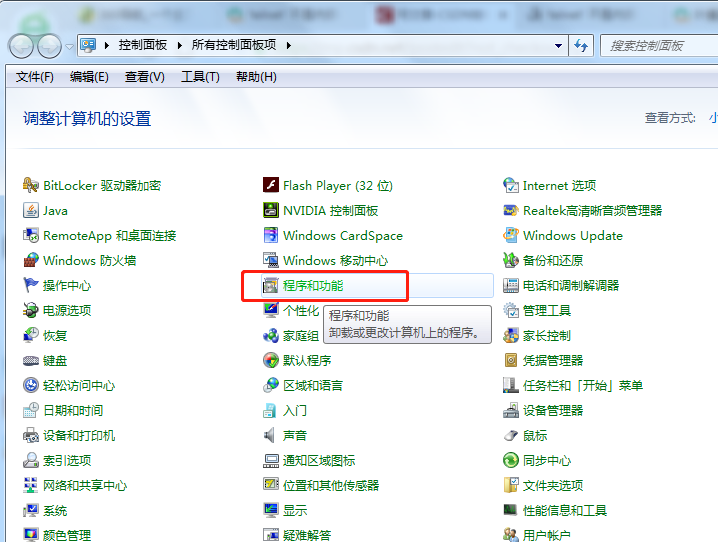The width and height of the screenshot is (718, 542).
Task: Open the 区域和语言 globe icon
Action: (x=271, y=385)
